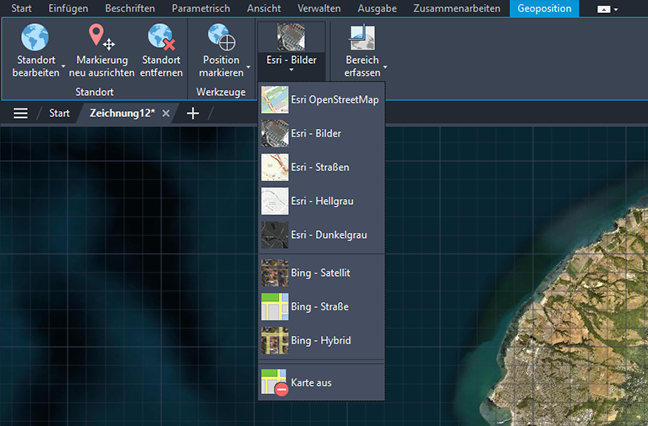Switch map to Bing - Satellit
The image size is (648, 426).
point(322,273)
